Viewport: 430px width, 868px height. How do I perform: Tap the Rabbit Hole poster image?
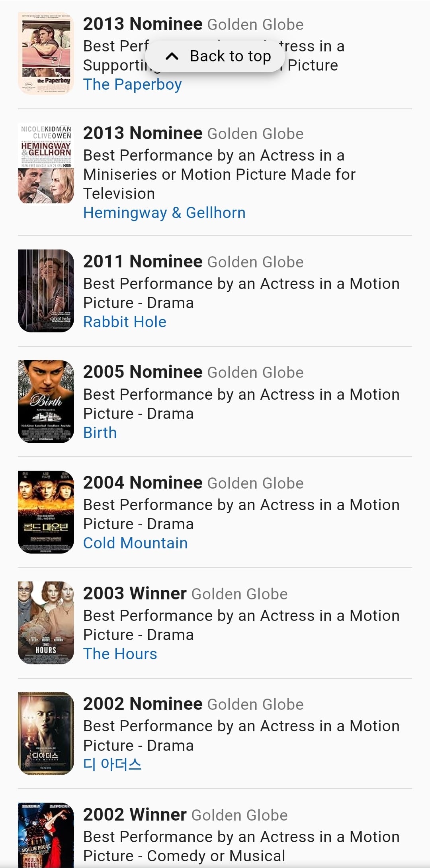tap(46, 291)
